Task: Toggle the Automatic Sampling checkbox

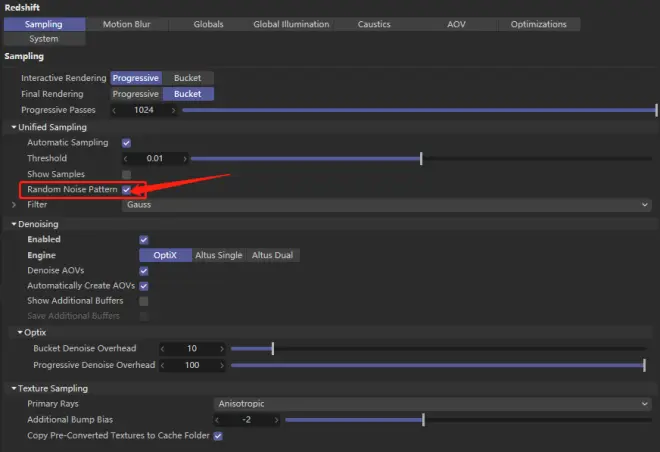Action: (126, 143)
